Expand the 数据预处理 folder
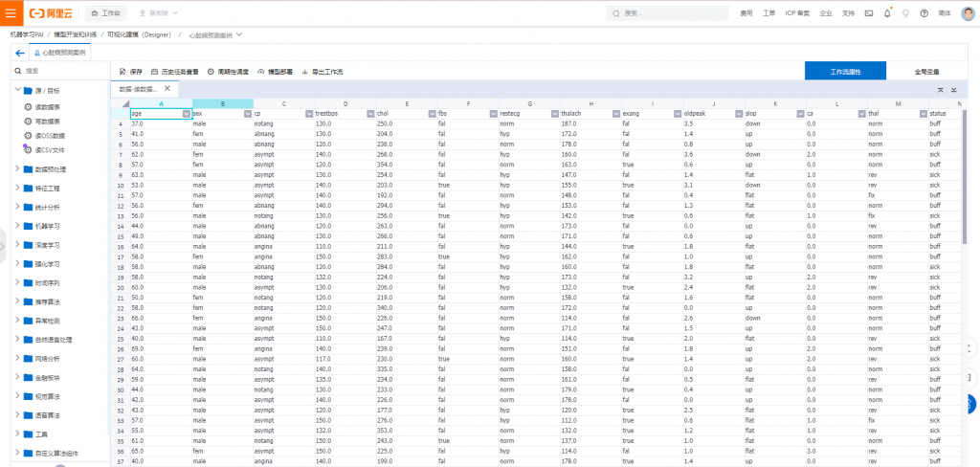Viewport: 980px width, 467px height. (x=18, y=168)
